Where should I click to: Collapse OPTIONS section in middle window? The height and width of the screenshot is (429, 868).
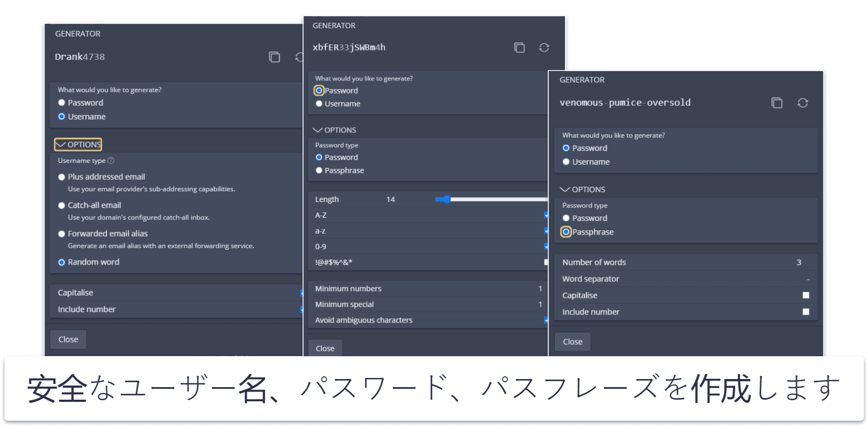[x=334, y=130]
